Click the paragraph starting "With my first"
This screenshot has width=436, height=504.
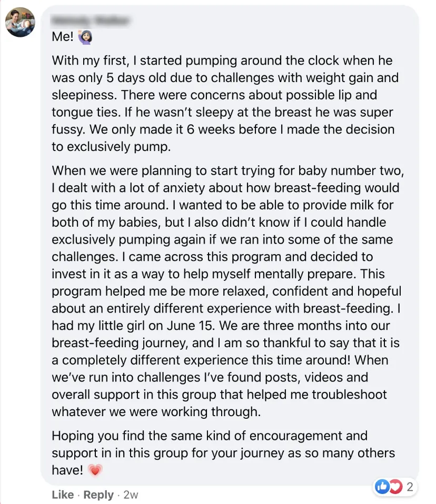pos(225,104)
